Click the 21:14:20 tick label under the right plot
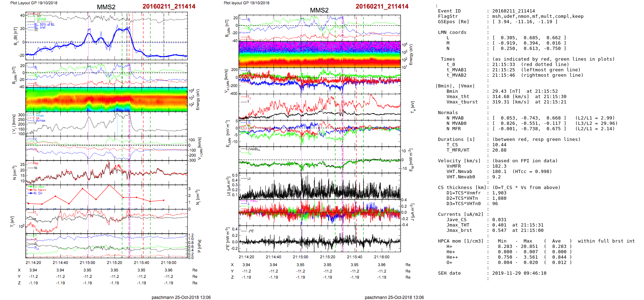Screen dimensions: 644x300 (246, 257)
